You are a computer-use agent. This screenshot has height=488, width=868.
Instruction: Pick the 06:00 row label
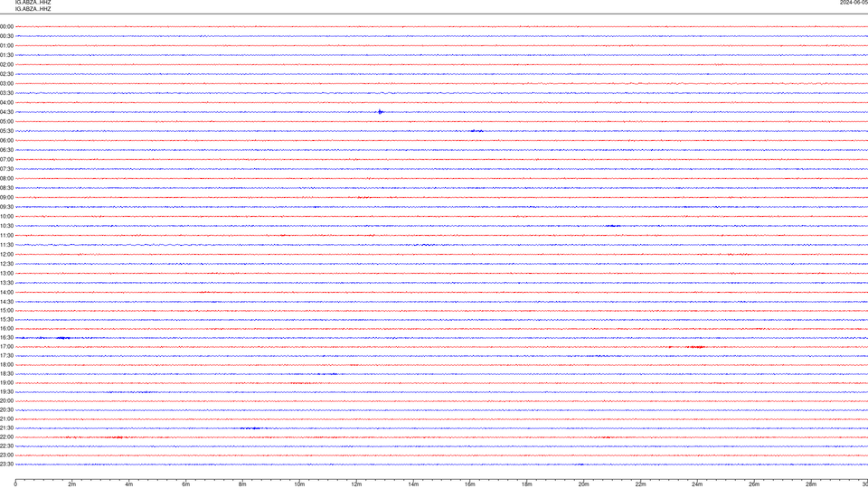pos(6,141)
